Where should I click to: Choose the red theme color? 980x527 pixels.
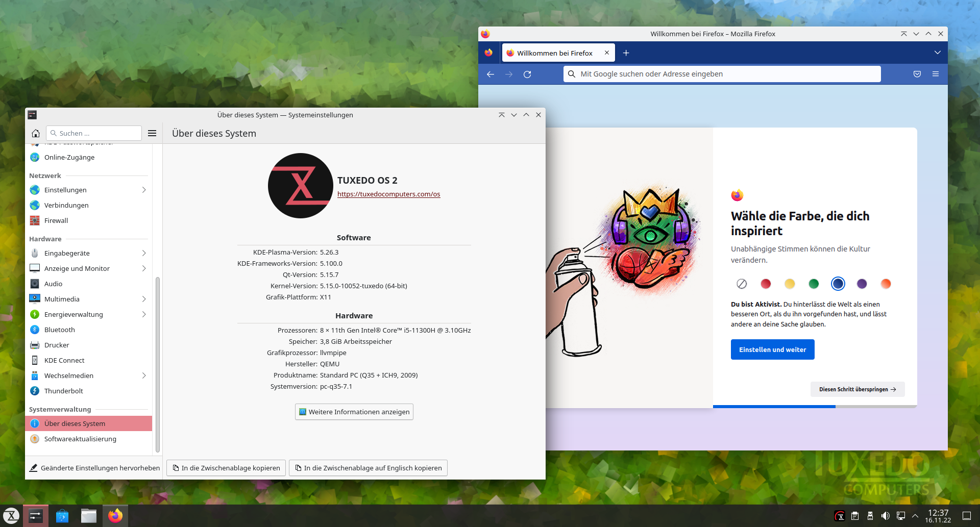766,284
